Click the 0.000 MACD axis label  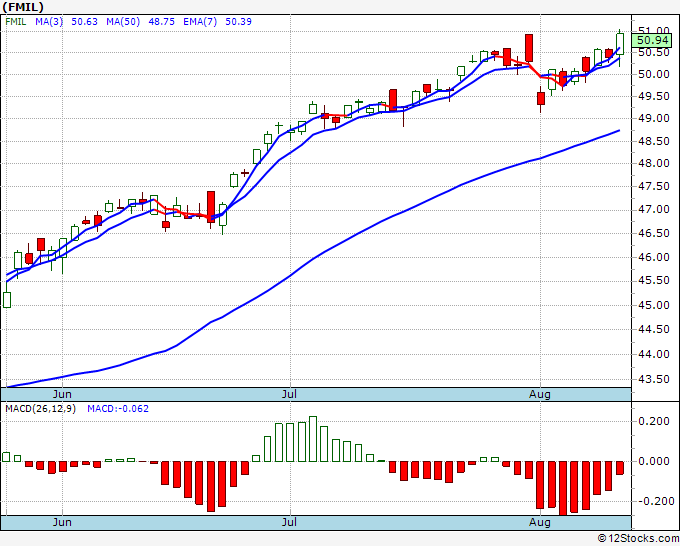(x=654, y=461)
